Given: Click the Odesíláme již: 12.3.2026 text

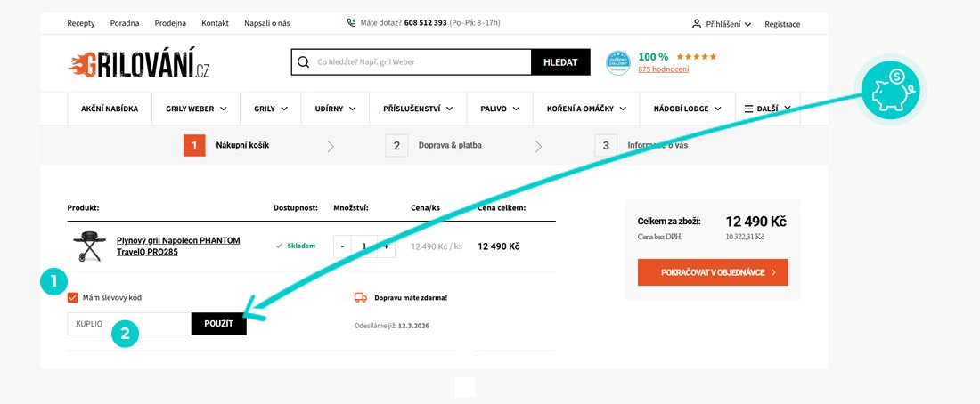Looking at the screenshot, I should click(x=392, y=326).
